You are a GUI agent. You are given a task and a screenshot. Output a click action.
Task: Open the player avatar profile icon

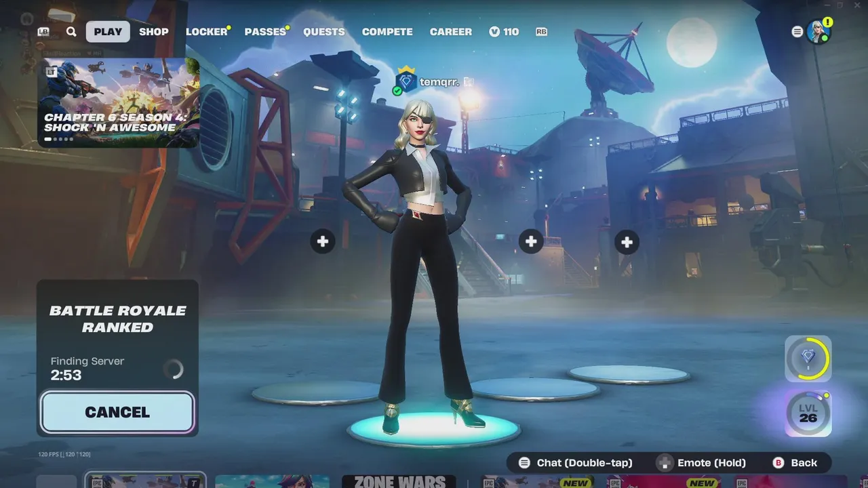click(x=818, y=32)
